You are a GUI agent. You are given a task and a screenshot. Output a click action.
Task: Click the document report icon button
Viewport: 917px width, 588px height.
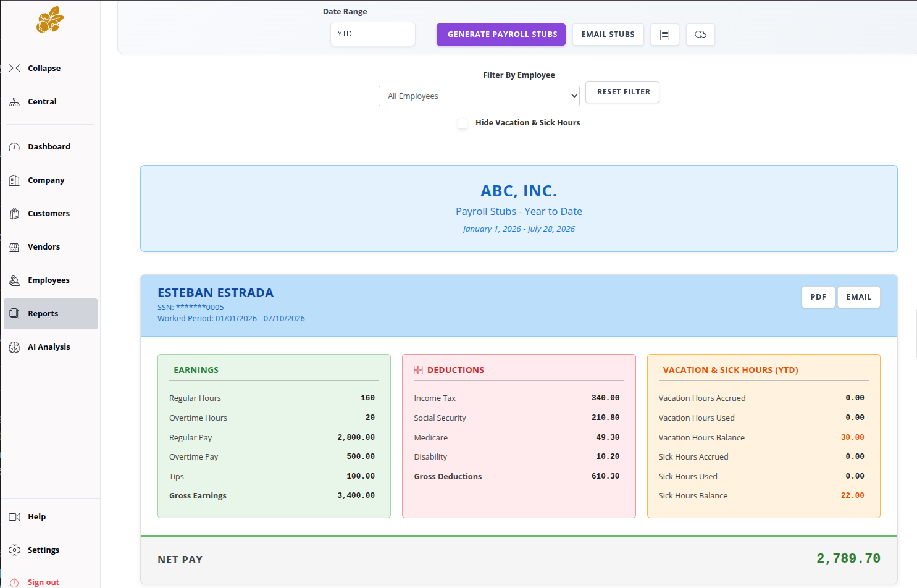[x=664, y=35]
